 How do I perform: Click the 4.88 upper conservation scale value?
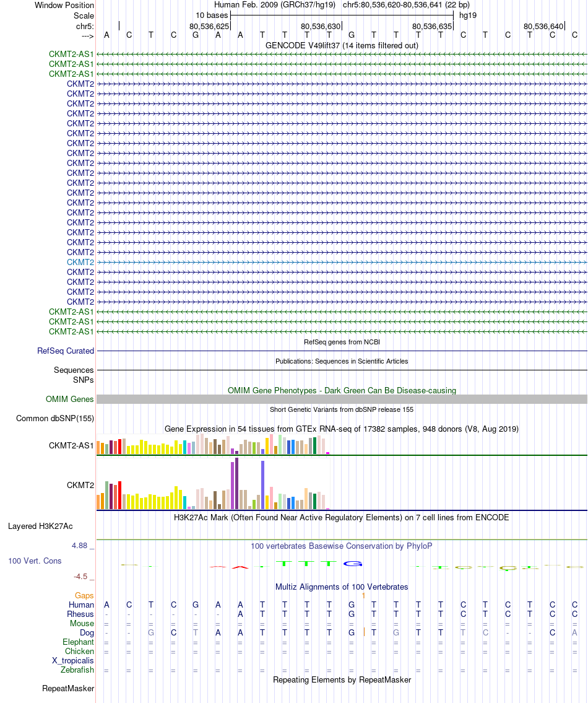point(79,546)
